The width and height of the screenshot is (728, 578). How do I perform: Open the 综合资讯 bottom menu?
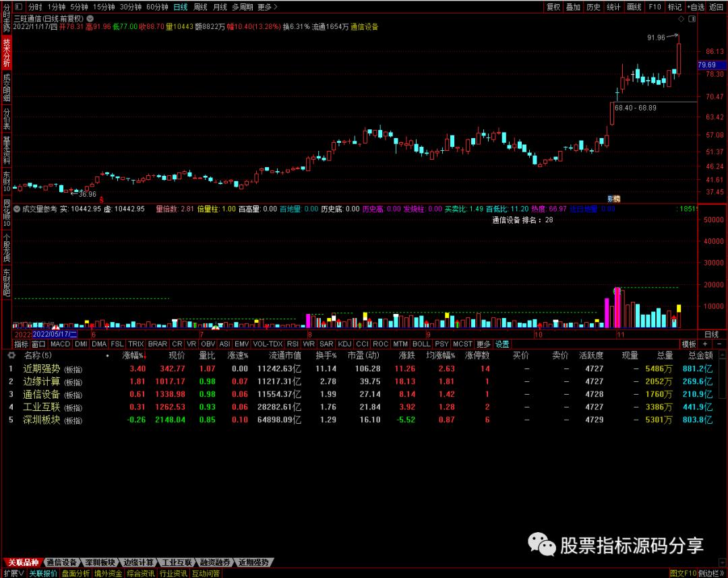141,573
